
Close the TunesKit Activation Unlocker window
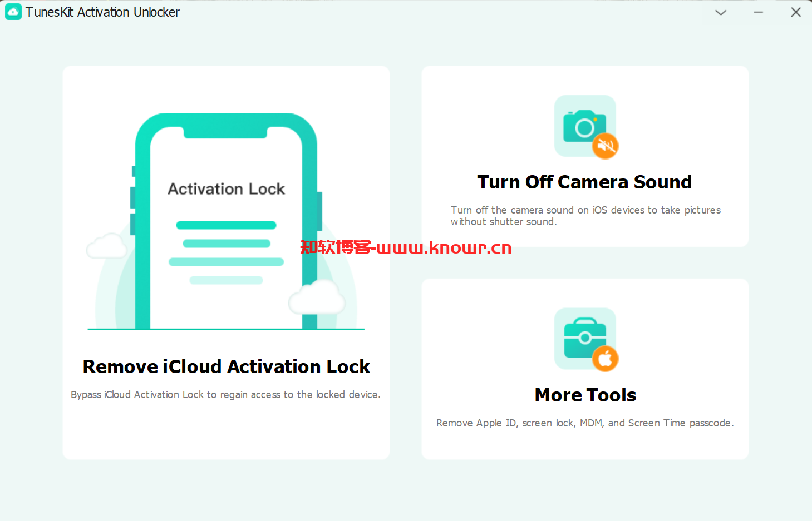(x=796, y=12)
